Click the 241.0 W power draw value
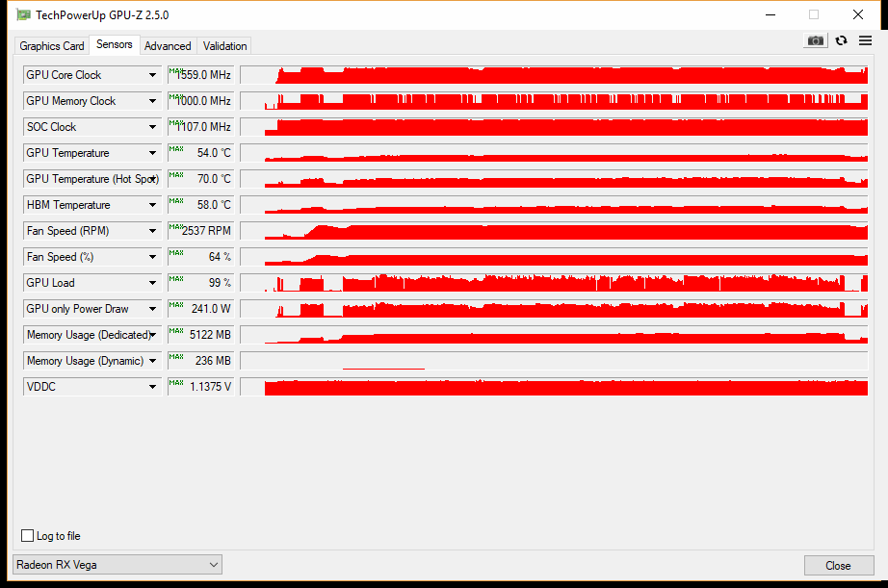 [201, 309]
